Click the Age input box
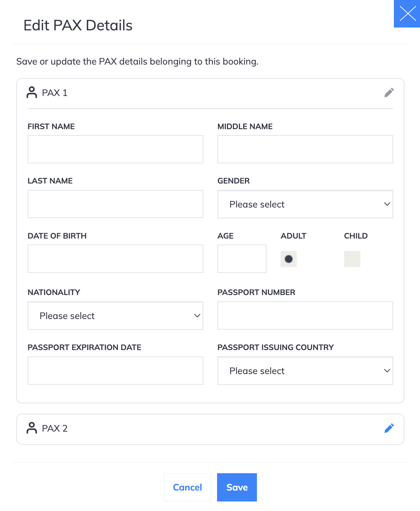The height and width of the screenshot is (511, 420). [x=242, y=259]
